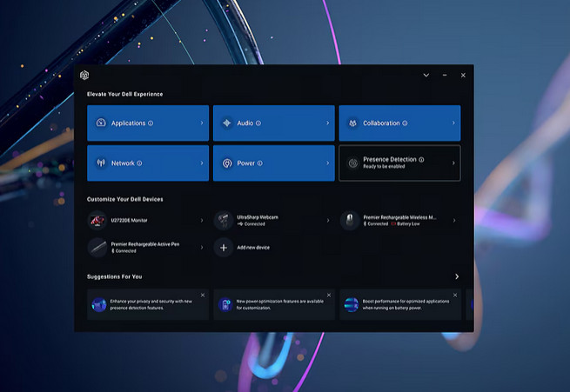
Task: Select the U2722DE Monitor label
Action: pyautogui.click(x=129, y=220)
